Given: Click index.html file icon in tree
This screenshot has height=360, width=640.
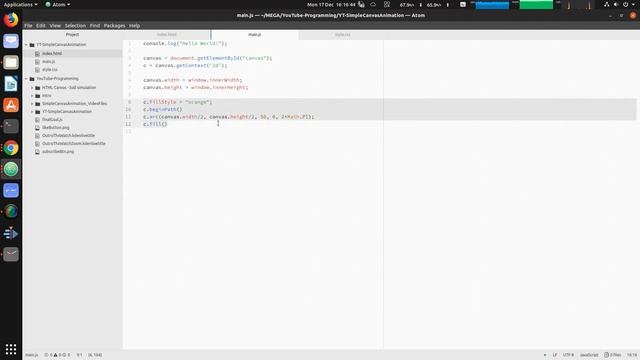Looking at the screenshot, I should (x=38, y=53).
